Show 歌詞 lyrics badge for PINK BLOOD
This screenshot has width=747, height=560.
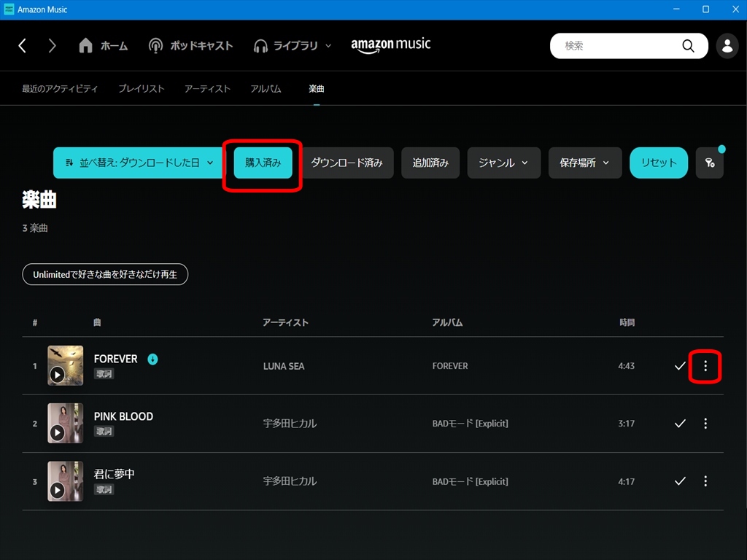[x=104, y=432]
